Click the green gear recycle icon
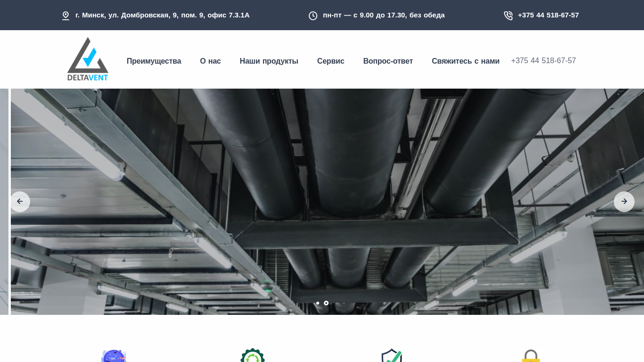644x362 pixels. (253, 355)
